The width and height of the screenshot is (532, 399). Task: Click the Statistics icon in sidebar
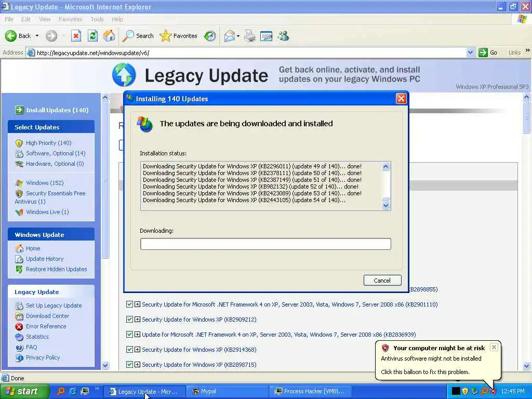click(19, 337)
